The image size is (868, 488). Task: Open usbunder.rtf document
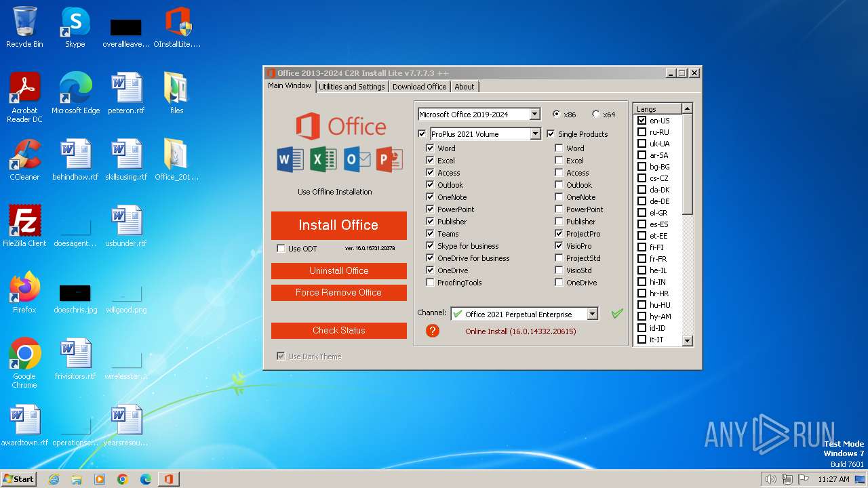click(x=126, y=226)
